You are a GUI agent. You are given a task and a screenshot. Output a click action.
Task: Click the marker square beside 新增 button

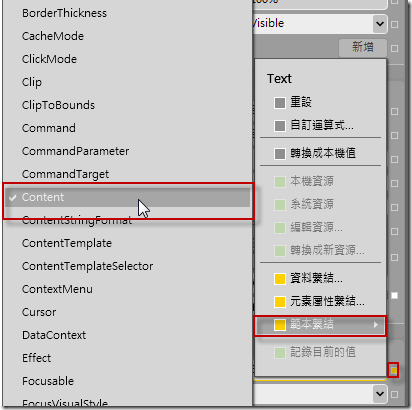click(394, 49)
